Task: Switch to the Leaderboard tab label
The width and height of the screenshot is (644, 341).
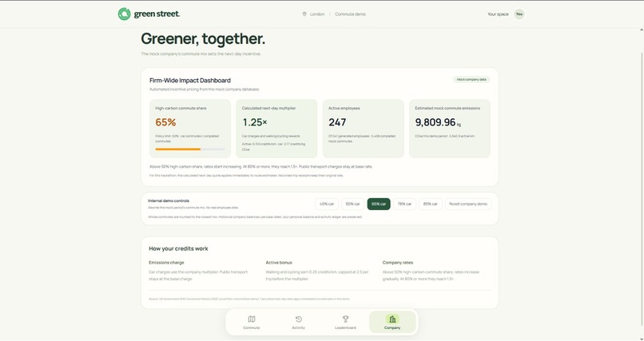Action: (345, 328)
